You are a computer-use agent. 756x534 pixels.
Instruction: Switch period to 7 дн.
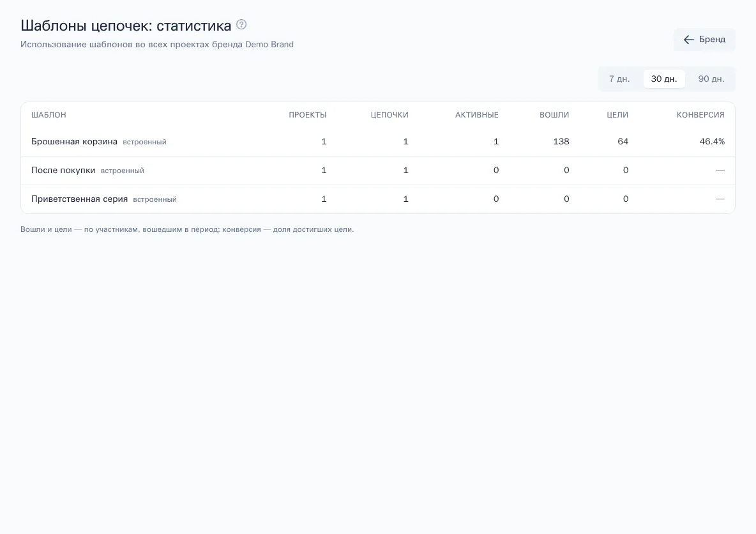pyautogui.click(x=619, y=79)
